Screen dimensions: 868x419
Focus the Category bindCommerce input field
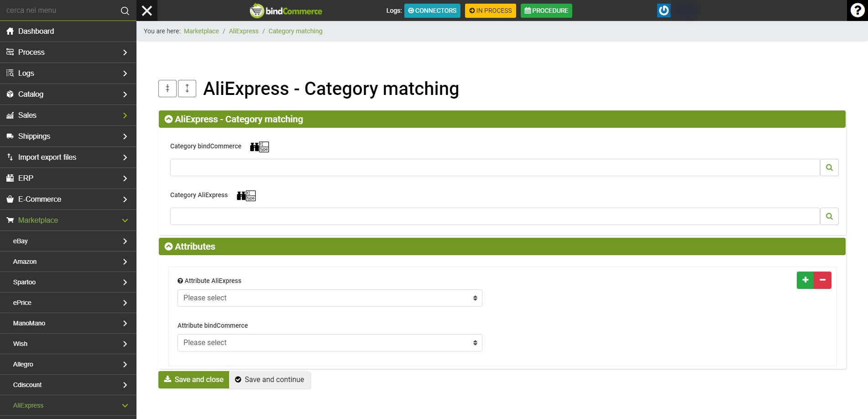point(495,168)
